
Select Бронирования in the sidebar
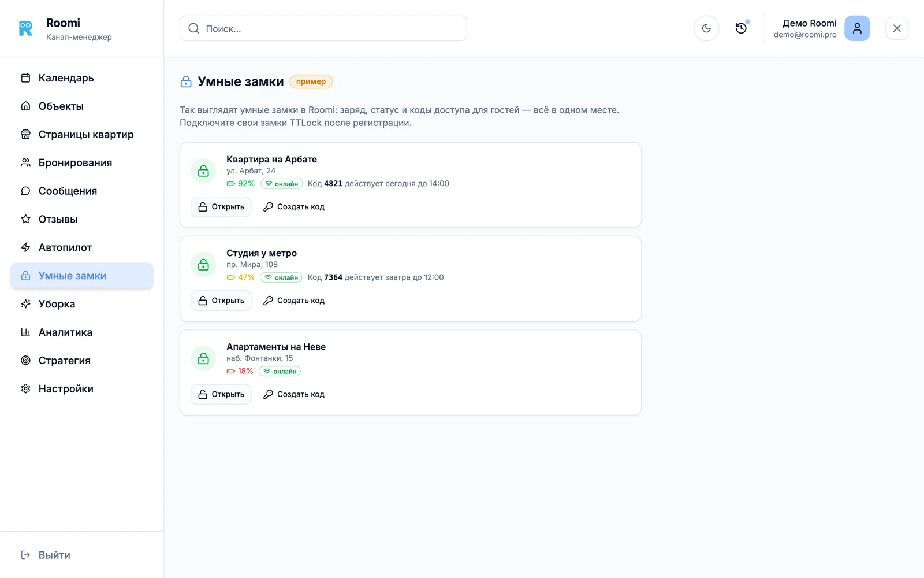82,163
